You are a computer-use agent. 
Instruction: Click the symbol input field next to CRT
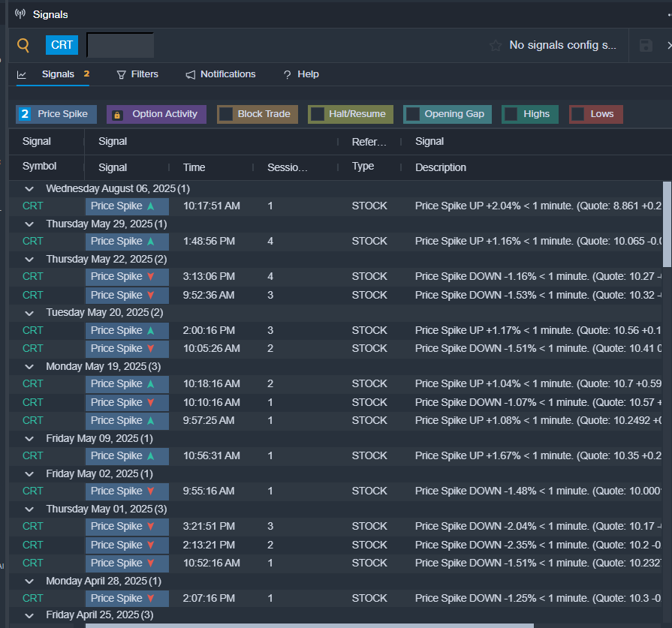click(120, 45)
